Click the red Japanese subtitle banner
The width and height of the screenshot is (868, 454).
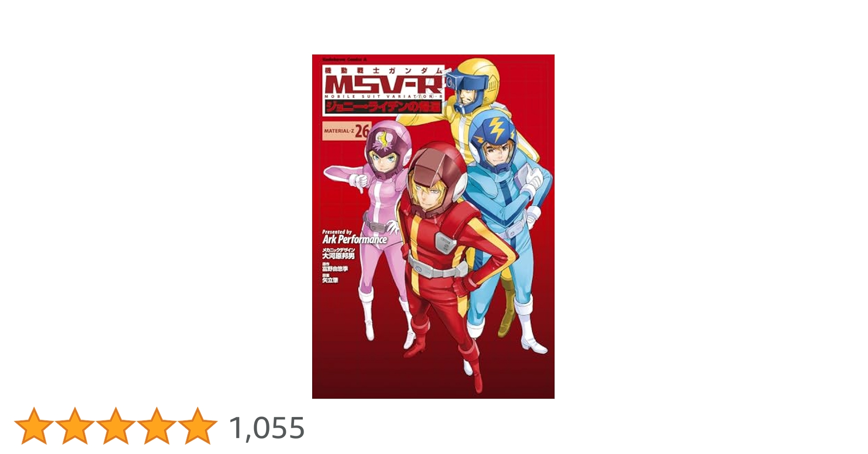pos(384,107)
